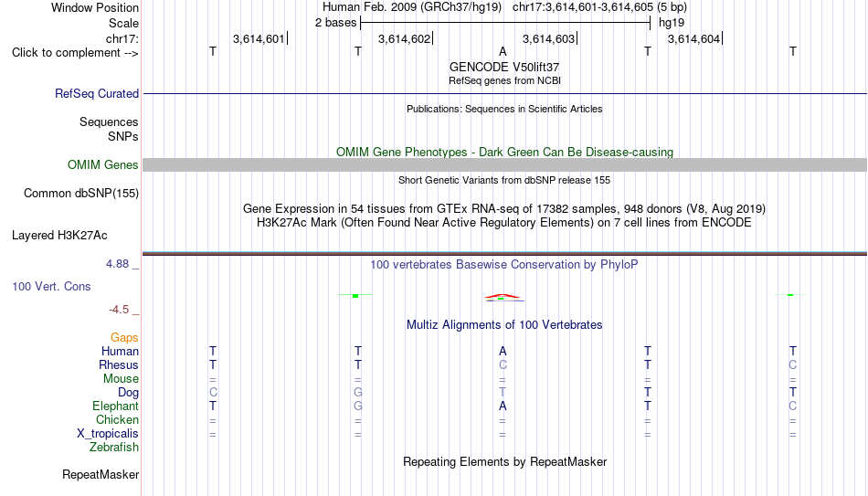The image size is (868, 496).
Task: Select the Chicken alignment row label
Action: [x=117, y=419]
